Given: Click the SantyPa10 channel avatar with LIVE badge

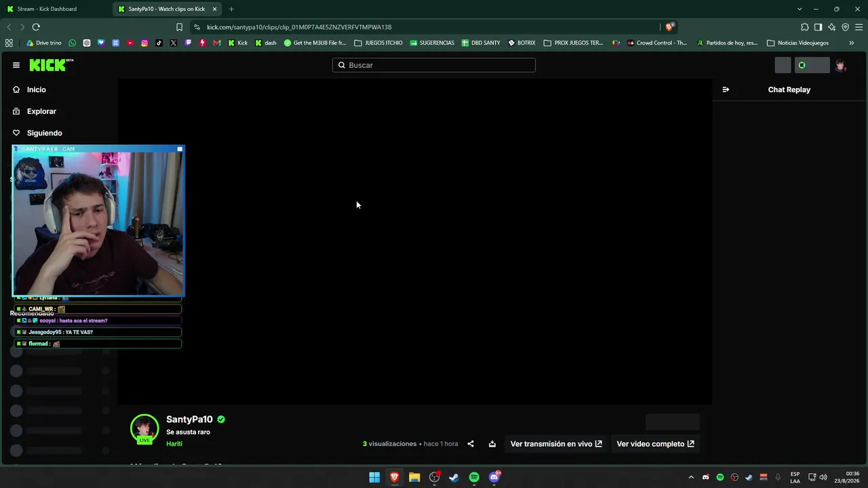Looking at the screenshot, I should coord(144,429).
